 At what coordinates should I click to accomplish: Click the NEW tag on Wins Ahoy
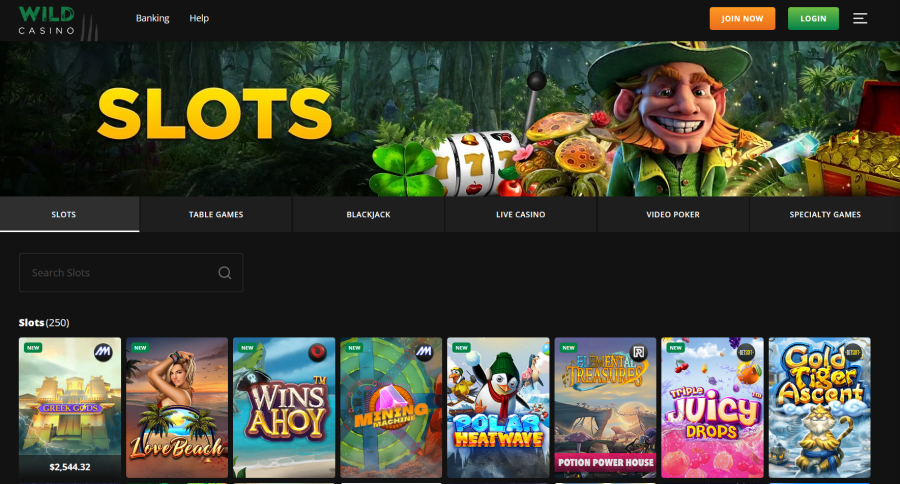pos(247,347)
